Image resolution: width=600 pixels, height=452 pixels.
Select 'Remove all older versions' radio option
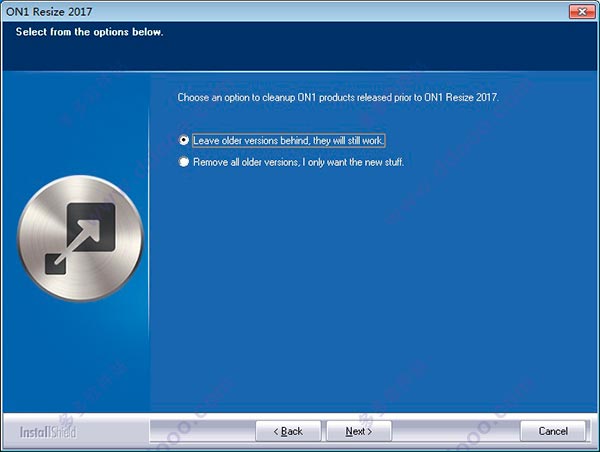(x=184, y=162)
